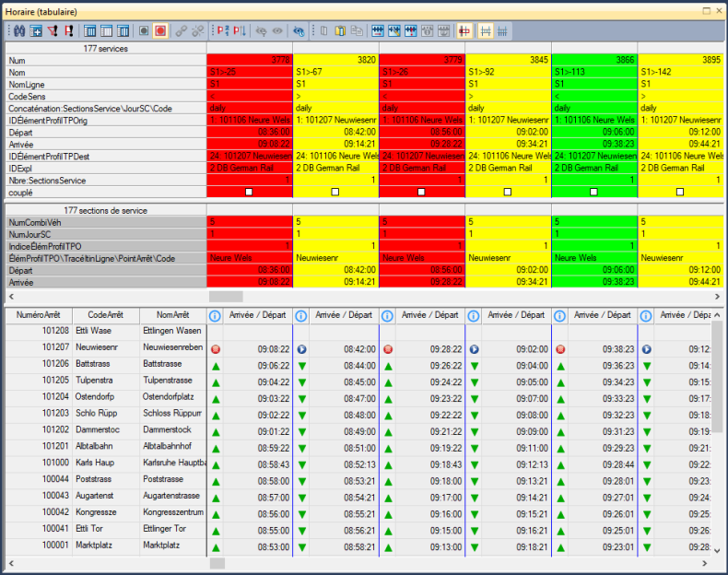
Task: Click the blue info icon in first column header
Action: (x=215, y=315)
